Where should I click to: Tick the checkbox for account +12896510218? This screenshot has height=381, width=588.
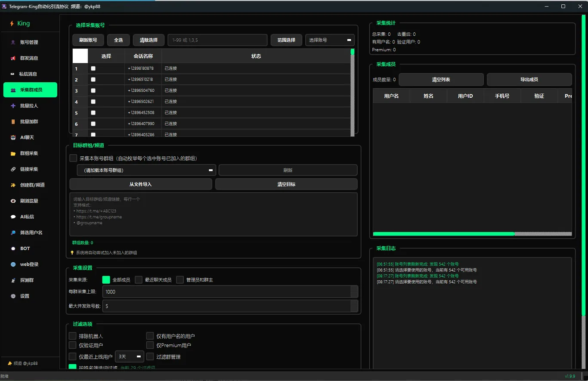[93, 80]
